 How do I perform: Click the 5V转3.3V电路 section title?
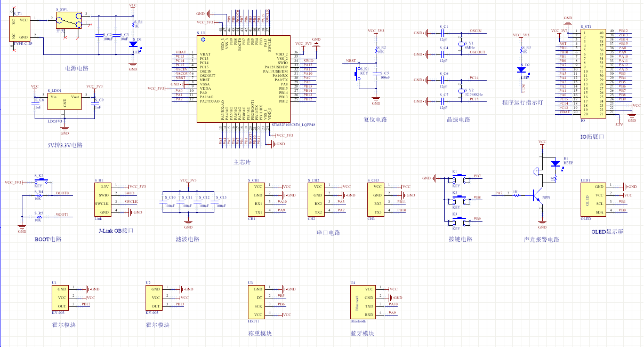coord(65,145)
